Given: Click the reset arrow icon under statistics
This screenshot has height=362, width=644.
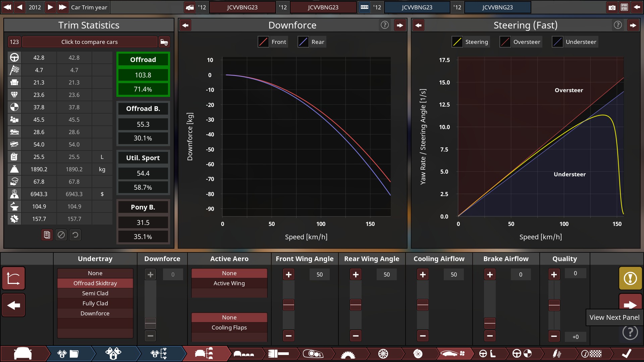Looking at the screenshot, I should pos(75,235).
